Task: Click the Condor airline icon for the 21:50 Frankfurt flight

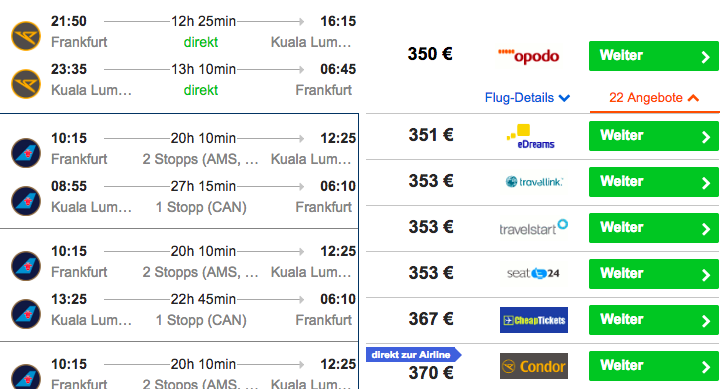Action: (26, 36)
